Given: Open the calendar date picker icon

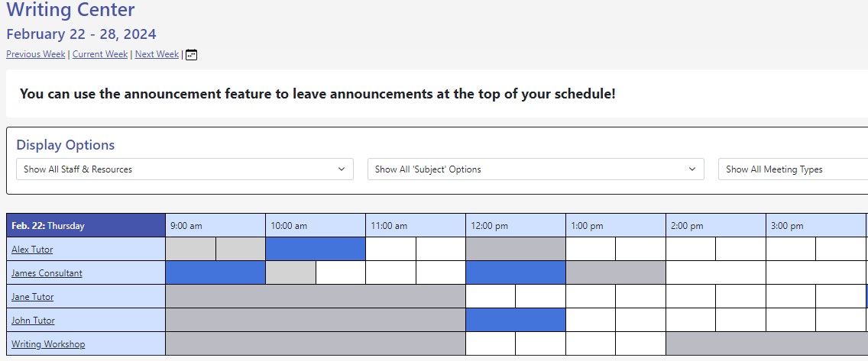Looking at the screenshot, I should [192, 55].
